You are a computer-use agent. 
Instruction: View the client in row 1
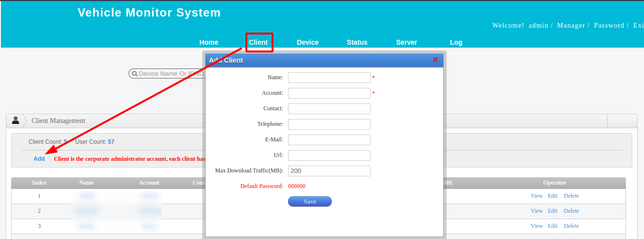click(x=536, y=196)
